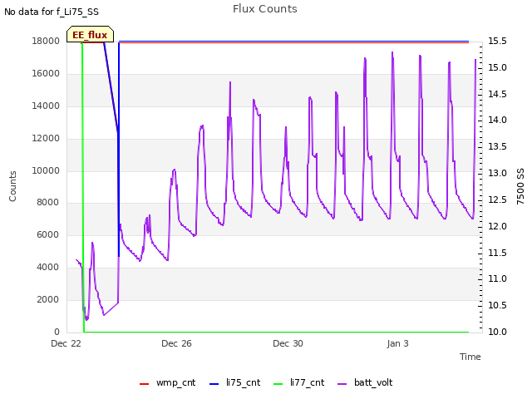Click the 14.5 right axis value
The width and height of the screenshot is (532, 399).
pyautogui.click(x=497, y=94)
